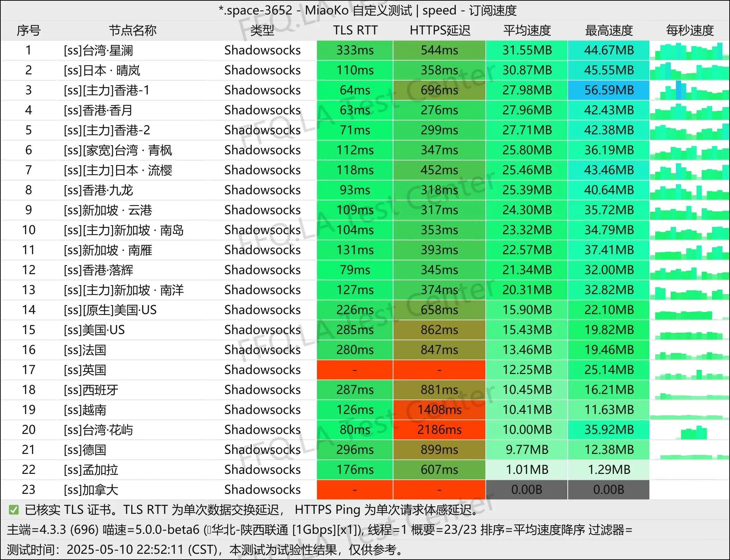The image size is (730, 560).
Task: Click the red 2186ms HTTPS delay cell
Action: (x=439, y=430)
